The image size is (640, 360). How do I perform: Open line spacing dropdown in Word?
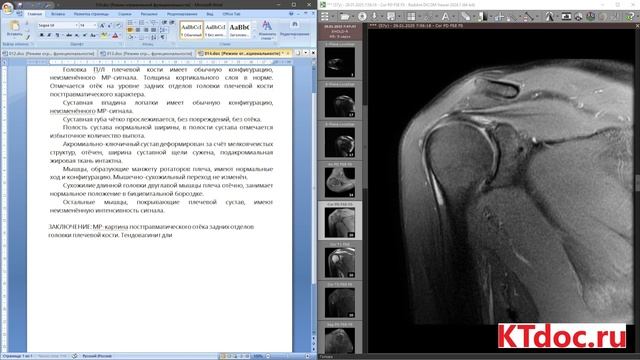click(x=163, y=30)
